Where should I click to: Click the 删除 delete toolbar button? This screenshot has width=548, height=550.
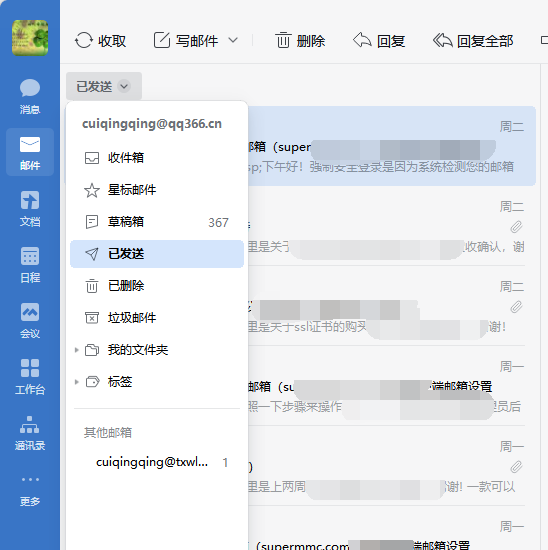point(300,41)
